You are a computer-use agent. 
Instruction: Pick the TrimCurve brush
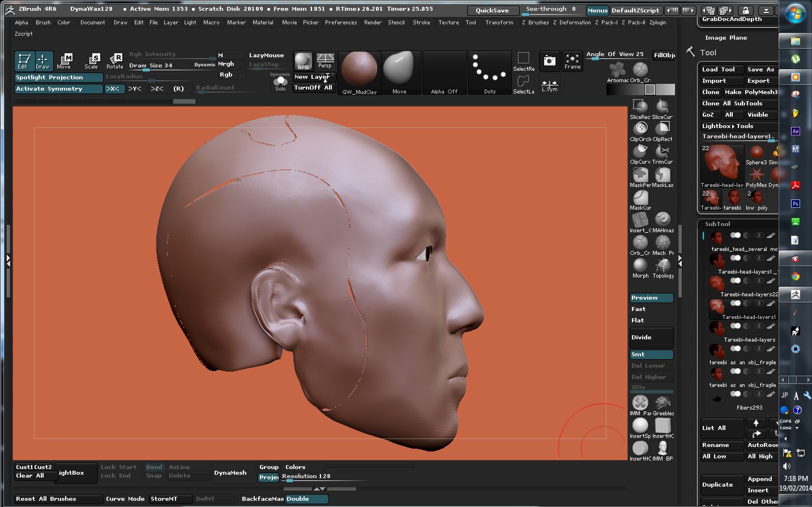point(663,154)
